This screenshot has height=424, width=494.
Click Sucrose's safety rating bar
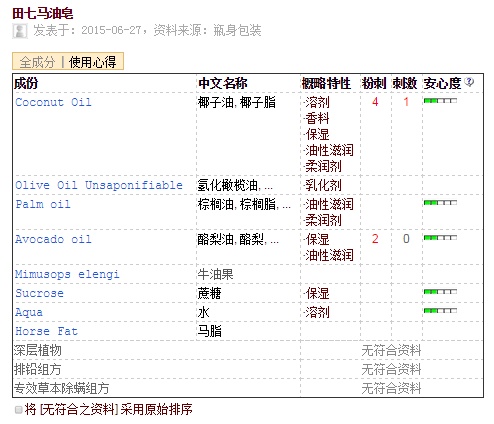tap(440, 292)
